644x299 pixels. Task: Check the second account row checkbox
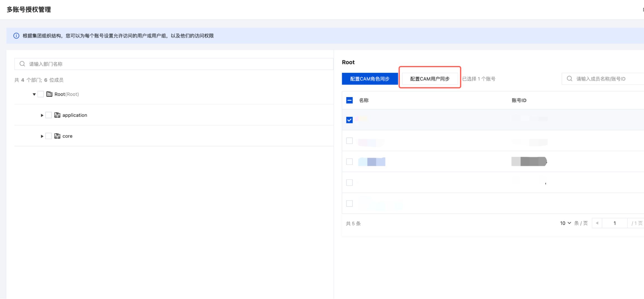coord(349,141)
